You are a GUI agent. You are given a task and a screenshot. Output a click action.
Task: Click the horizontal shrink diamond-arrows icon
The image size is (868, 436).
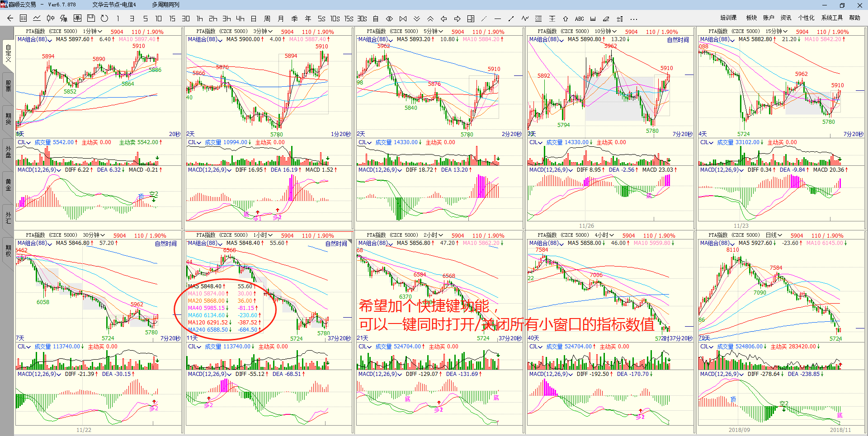point(389,19)
